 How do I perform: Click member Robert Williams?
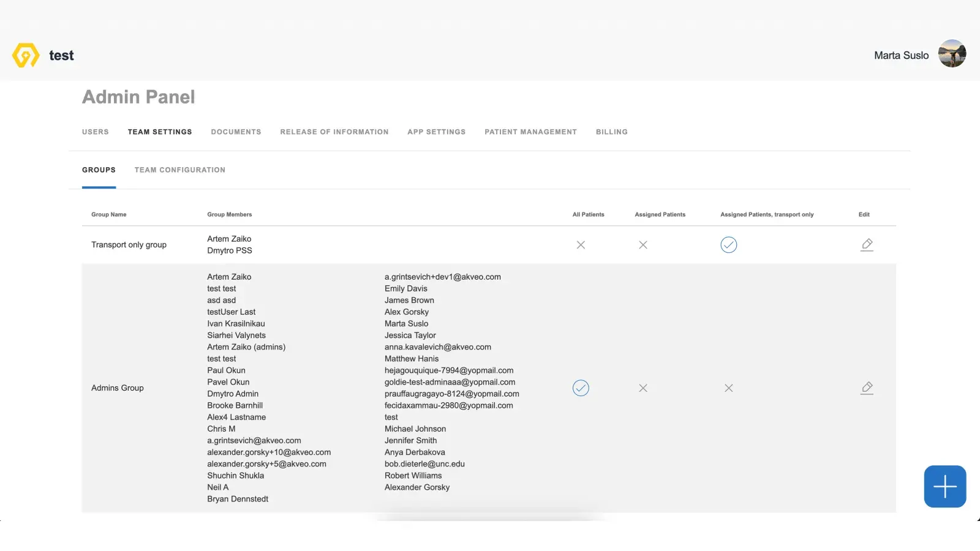[413, 476]
